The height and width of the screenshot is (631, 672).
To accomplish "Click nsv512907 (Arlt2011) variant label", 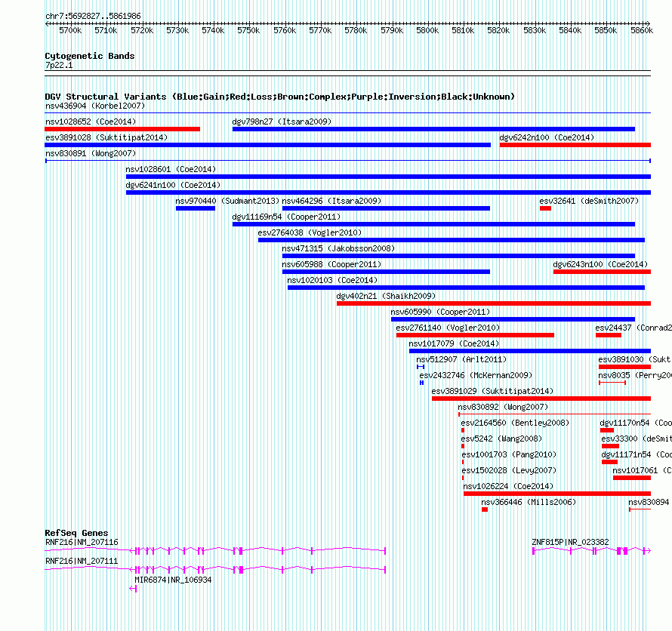I will 461,359.
